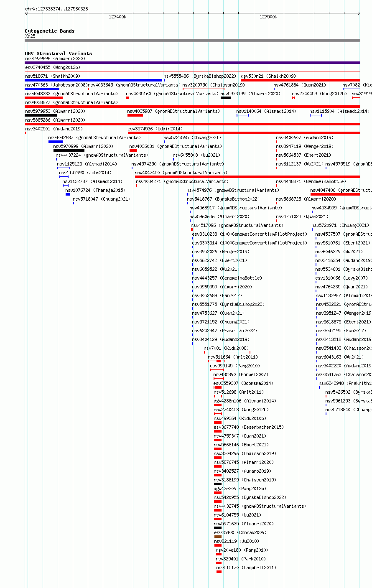
Task: Select esv3559307 (Boomsma2014) label
Action: coord(243,383)
